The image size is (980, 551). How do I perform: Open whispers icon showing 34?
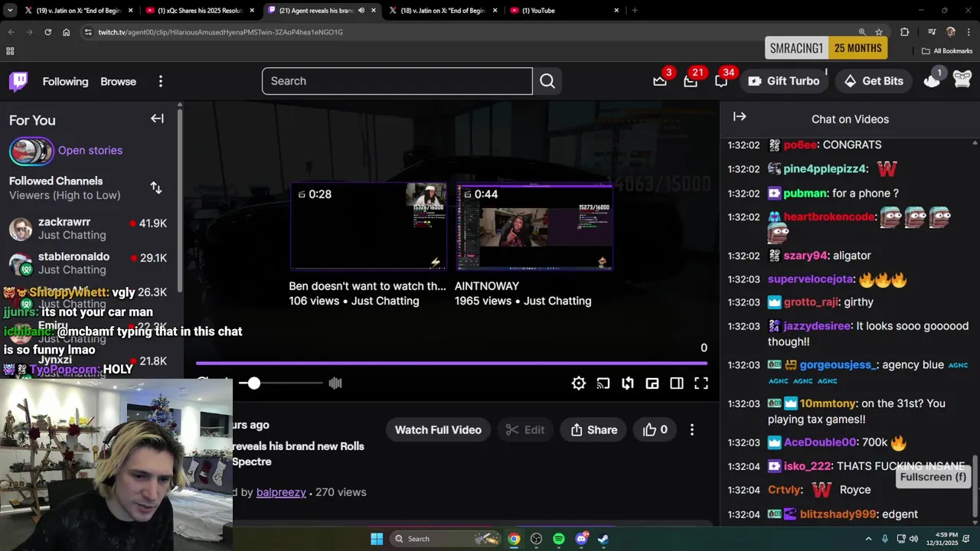[721, 81]
